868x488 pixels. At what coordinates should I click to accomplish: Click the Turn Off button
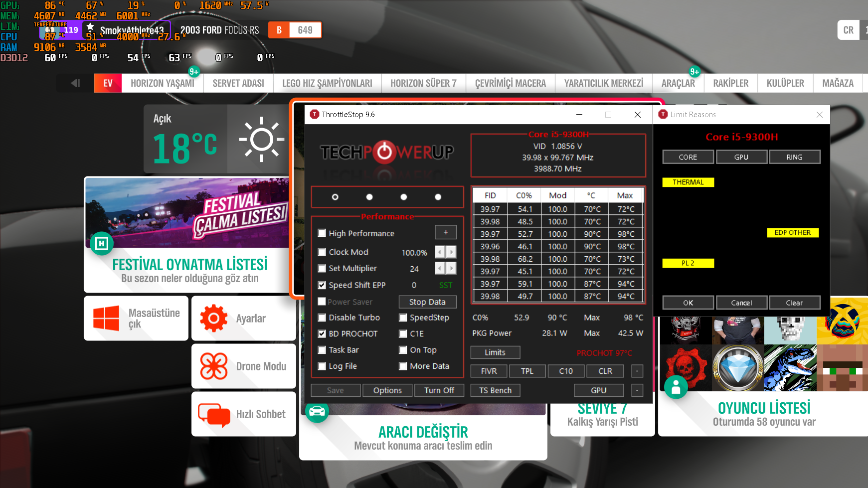click(439, 390)
